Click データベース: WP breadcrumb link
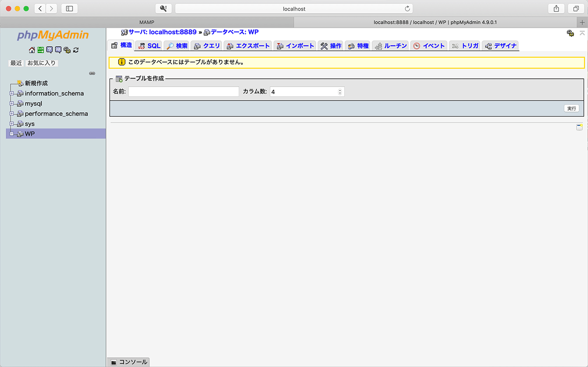The width and height of the screenshot is (588, 367). (234, 32)
